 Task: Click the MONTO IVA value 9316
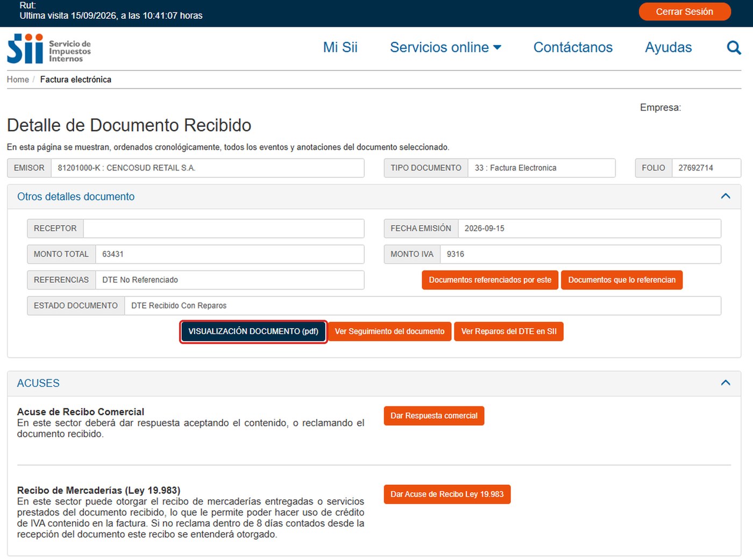(580, 254)
